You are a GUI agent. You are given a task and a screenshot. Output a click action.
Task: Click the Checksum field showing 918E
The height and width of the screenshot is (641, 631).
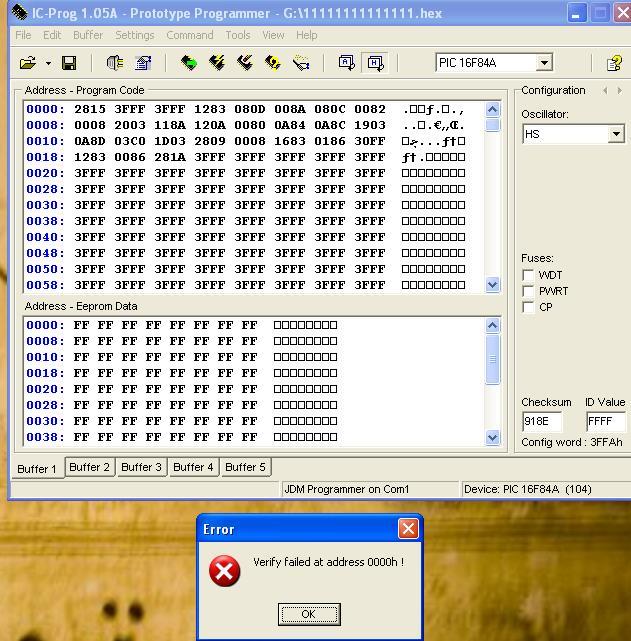pos(542,421)
